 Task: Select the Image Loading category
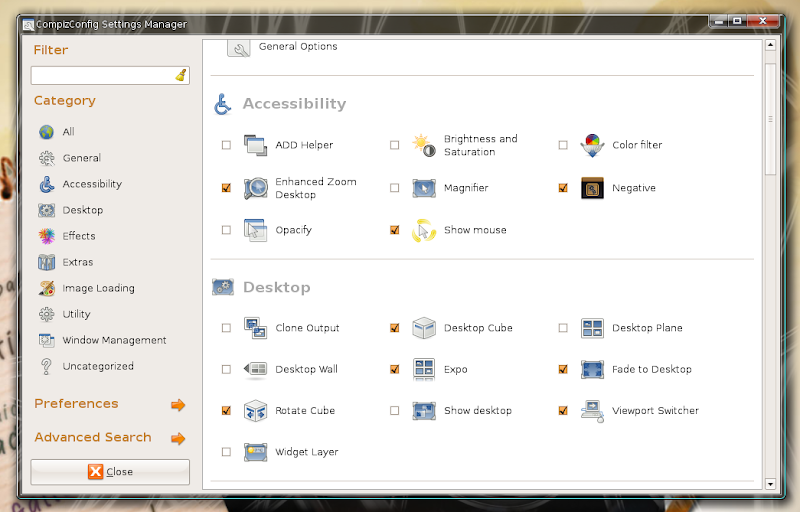pyautogui.click(x=87, y=288)
